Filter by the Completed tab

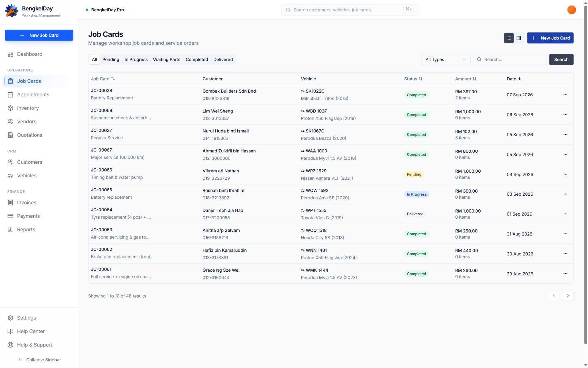tap(197, 59)
